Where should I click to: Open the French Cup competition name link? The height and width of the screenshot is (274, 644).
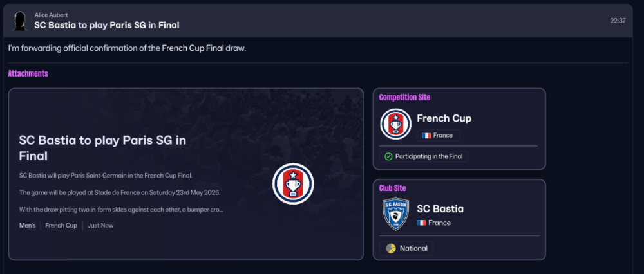point(444,118)
